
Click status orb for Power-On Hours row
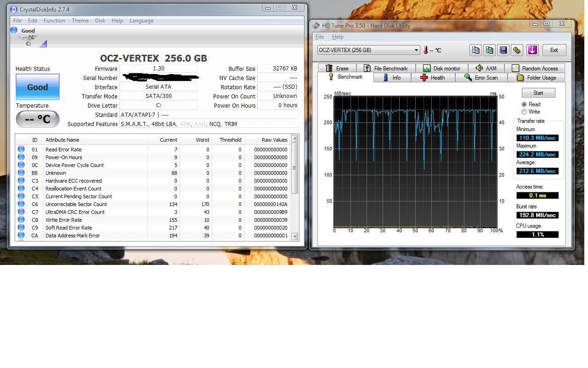click(21, 157)
